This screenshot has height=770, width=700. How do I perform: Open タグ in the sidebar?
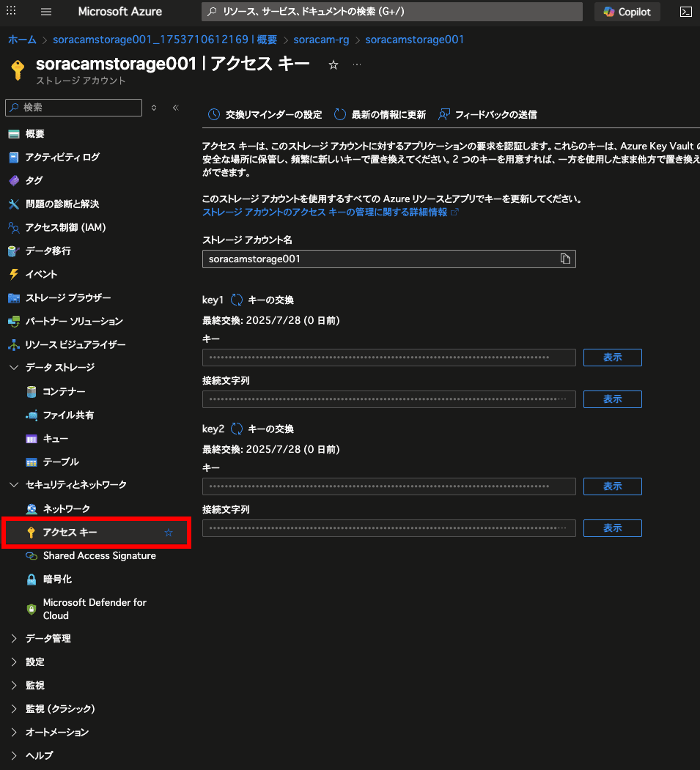pos(34,181)
